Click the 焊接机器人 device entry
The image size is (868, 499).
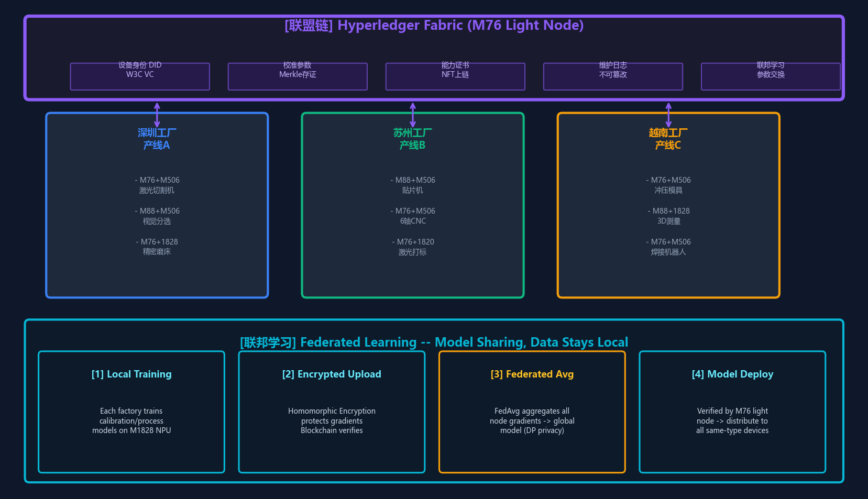[668, 247]
